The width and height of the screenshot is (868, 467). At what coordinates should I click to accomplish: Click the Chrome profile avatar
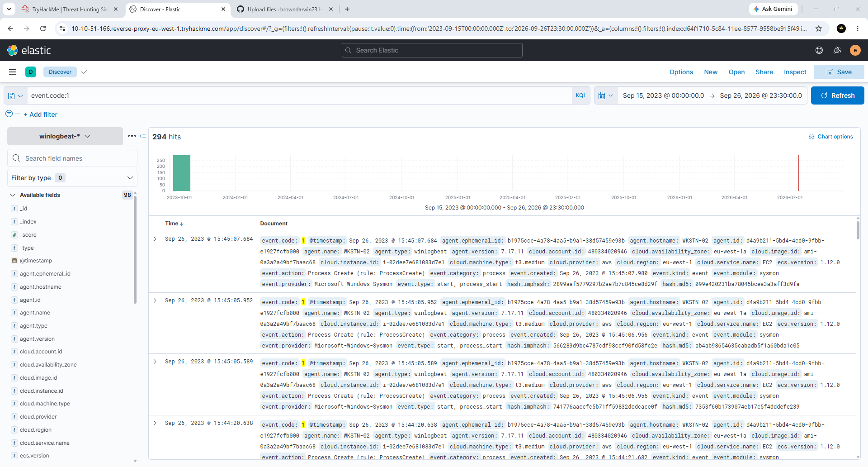click(841, 29)
